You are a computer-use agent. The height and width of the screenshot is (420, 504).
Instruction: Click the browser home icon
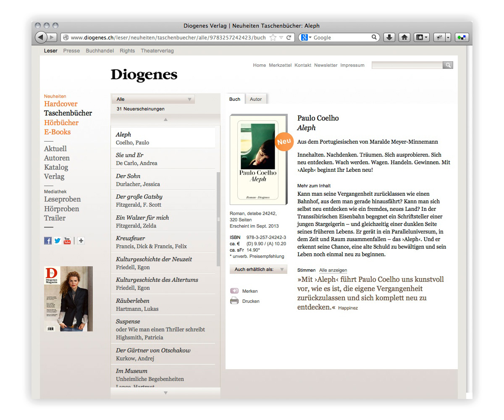[x=404, y=37]
